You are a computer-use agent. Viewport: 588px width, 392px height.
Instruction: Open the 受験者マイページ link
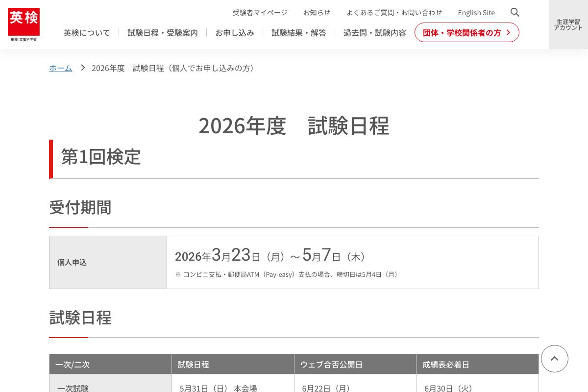point(260,12)
